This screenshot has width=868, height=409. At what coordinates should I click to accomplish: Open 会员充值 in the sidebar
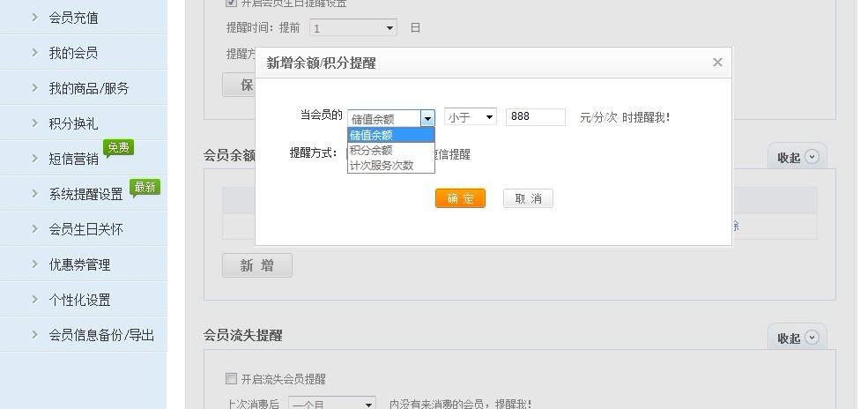coord(74,18)
